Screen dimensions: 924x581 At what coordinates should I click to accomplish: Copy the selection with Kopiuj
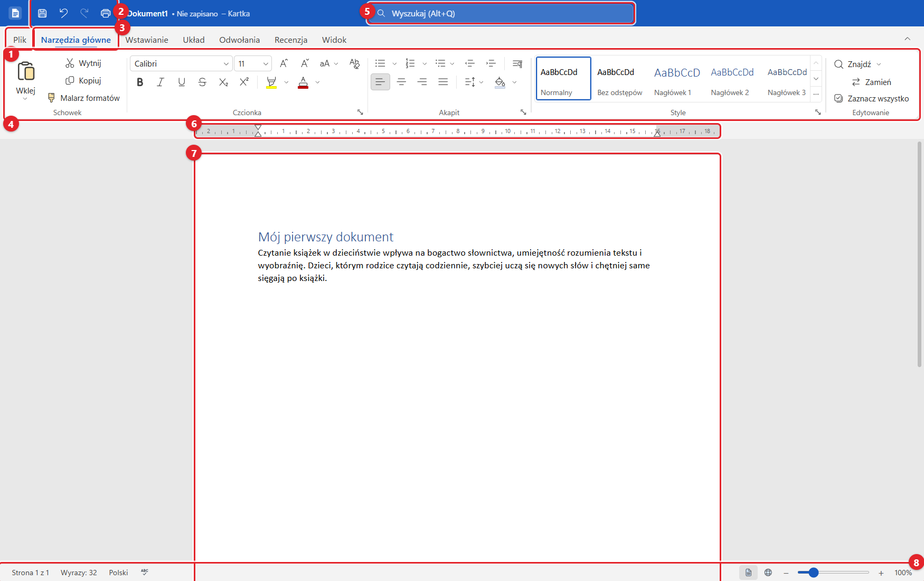(x=83, y=81)
